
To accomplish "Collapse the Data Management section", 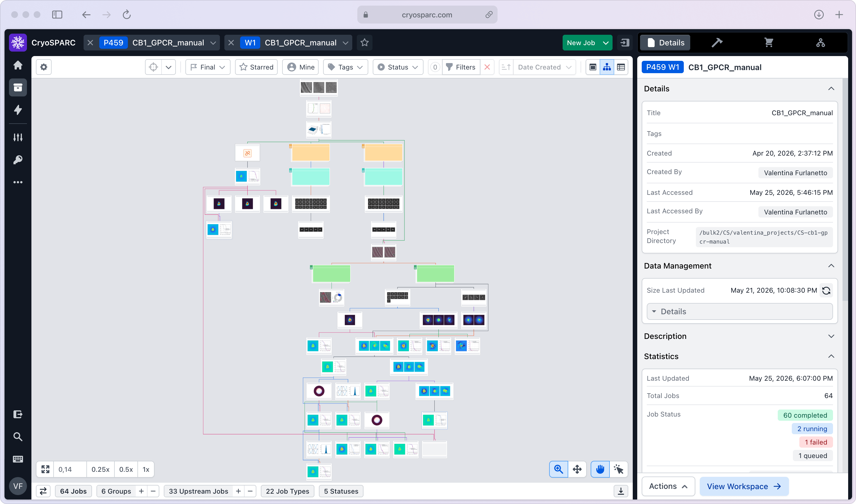I will tap(831, 265).
